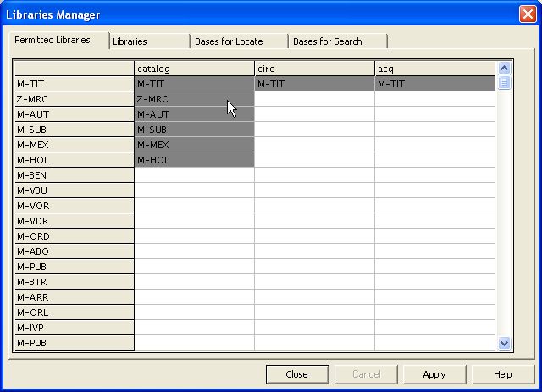Open the Libraries tab
542x392 pixels.
pyautogui.click(x=150, y=41)
